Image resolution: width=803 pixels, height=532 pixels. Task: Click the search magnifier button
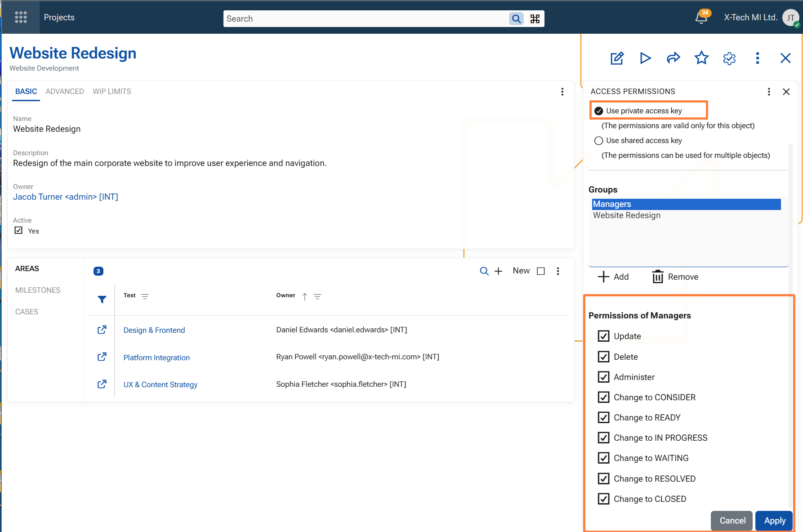tap(516, 18)
